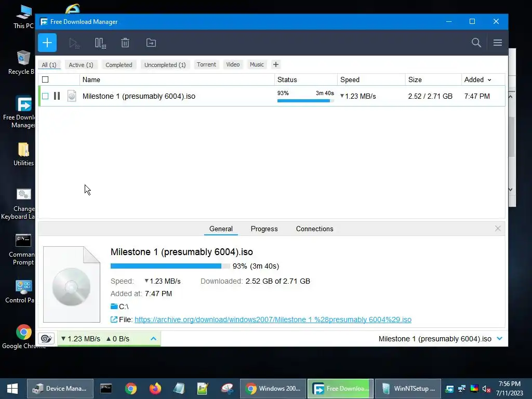The width and height of the screenshot is (532, 399).
Task: Tick the select-all checkbox in header
Action: coord(45,79)
